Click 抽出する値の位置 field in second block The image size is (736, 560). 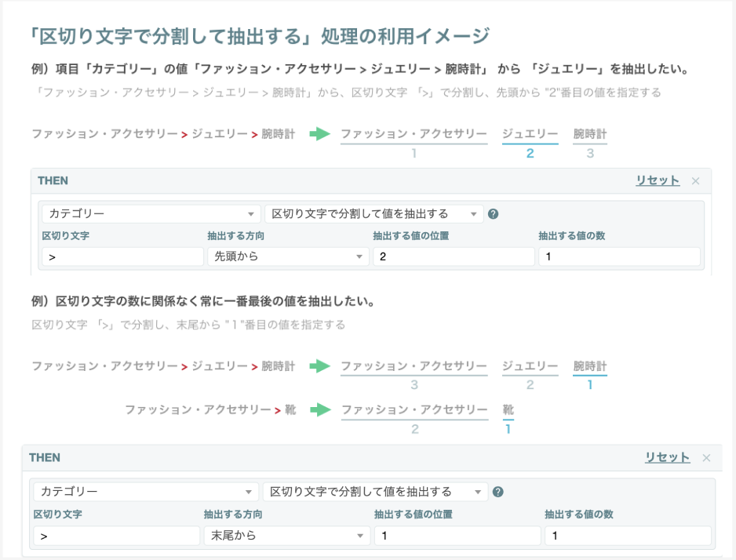(x=457, y=535)
